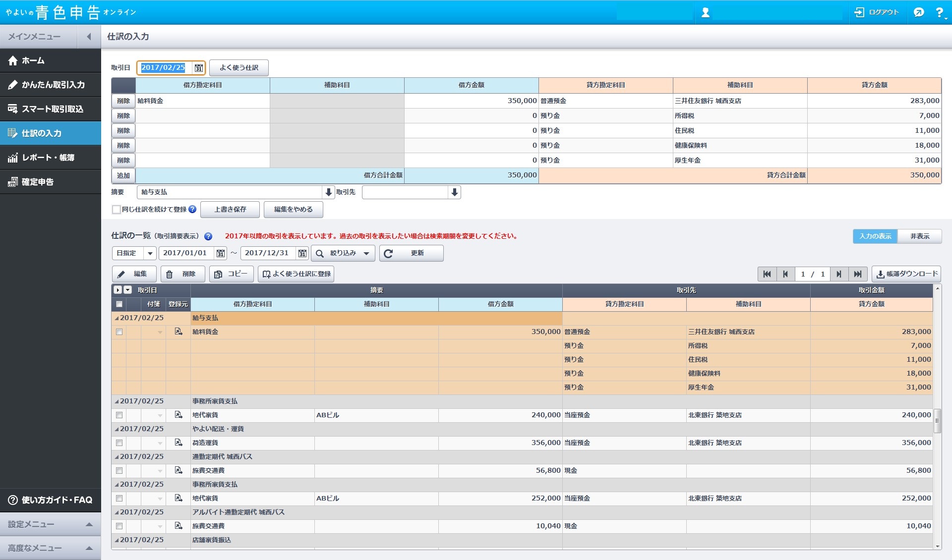This screenshot has width=952, height=560.
Task: Click the ログアウト button
Action: coord(877,12)
